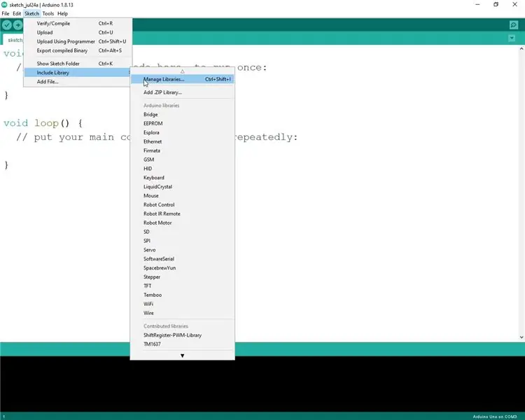Image resolution: width=525 pixels, height=420 pixels.
Task: Click the Arduino logo in title bar
Action: (4, 5)
